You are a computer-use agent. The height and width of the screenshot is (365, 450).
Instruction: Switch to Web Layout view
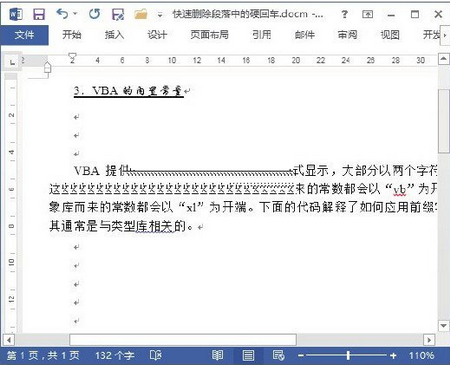(278, 355)
